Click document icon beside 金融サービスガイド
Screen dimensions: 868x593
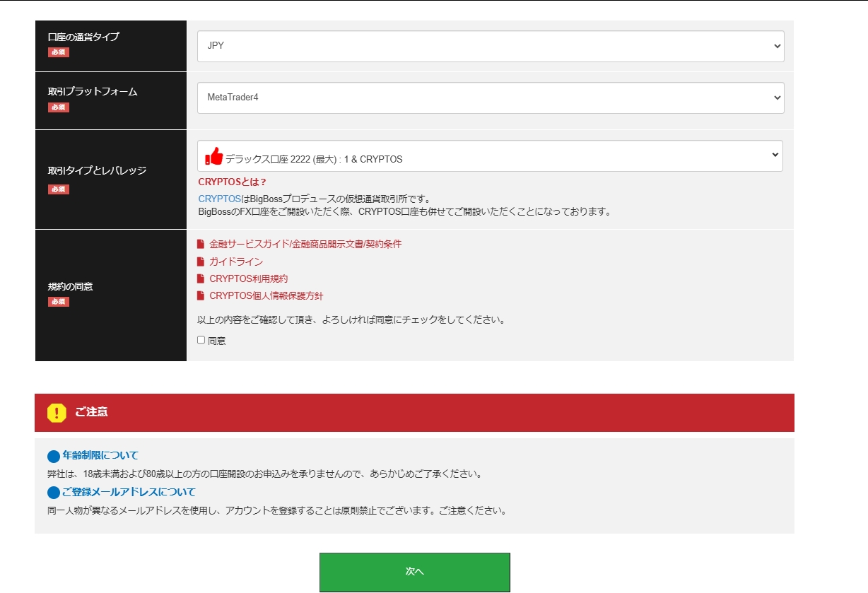(x=201, y=244)
